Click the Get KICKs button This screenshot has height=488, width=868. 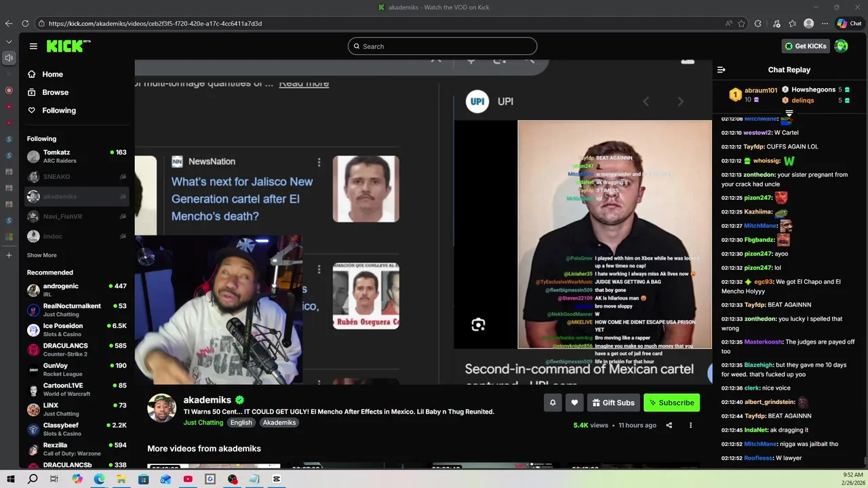[x=805, y=46]
